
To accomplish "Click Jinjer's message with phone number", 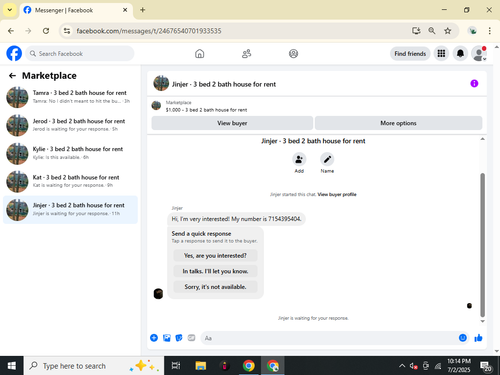I will coord(236,219).
